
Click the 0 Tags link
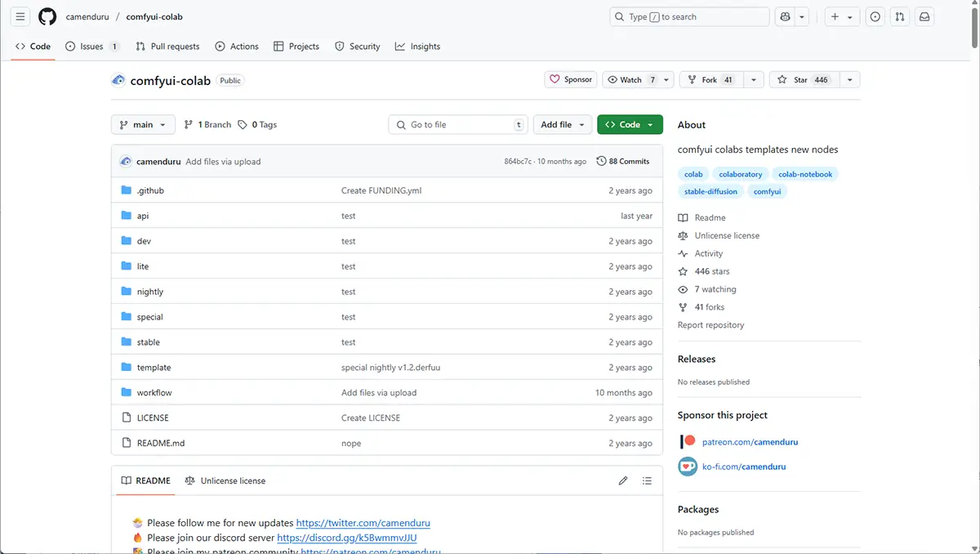pos(257,125)
